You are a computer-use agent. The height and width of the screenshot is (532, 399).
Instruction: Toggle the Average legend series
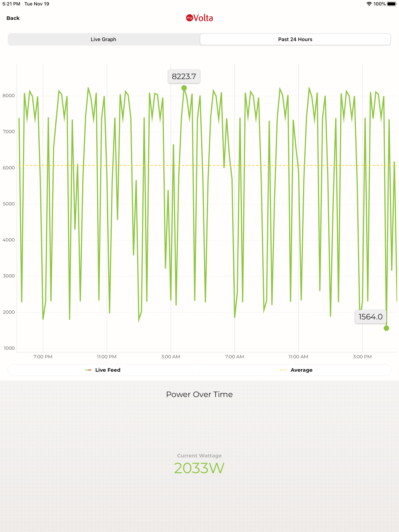[301, 370]
